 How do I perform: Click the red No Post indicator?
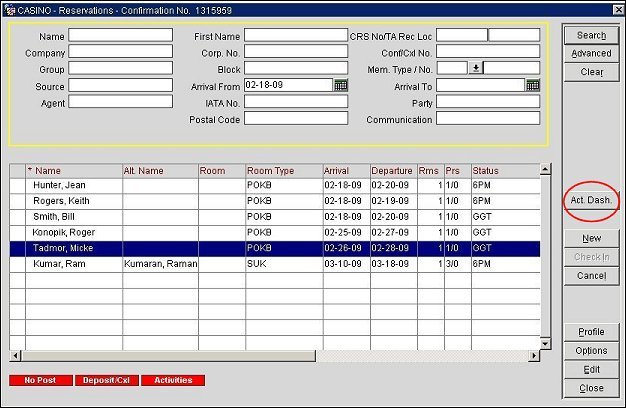pos(40,381)
